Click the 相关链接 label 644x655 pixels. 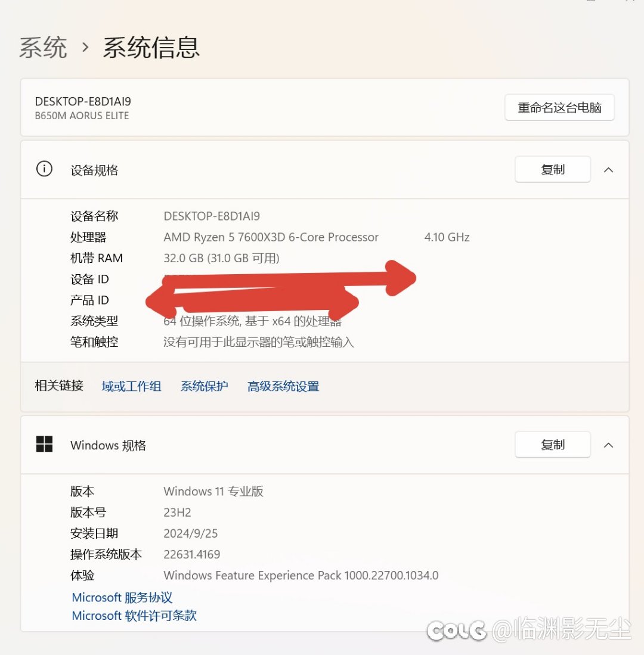click(59, 386)
